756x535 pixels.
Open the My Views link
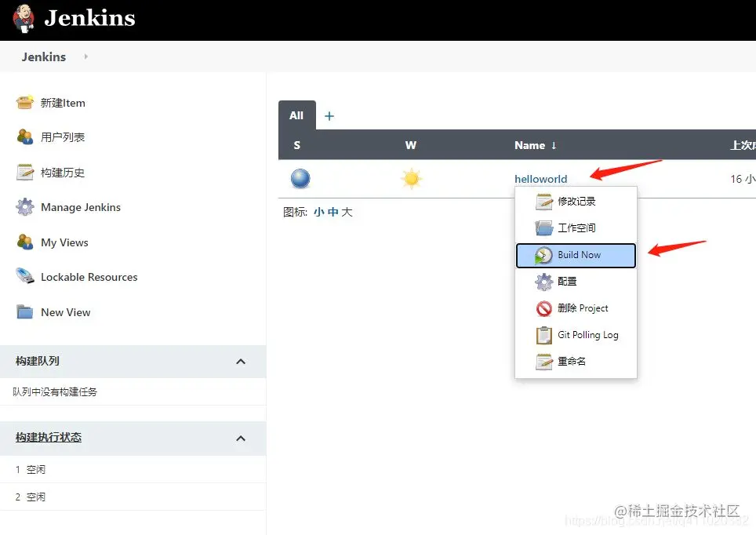(64, 242)
